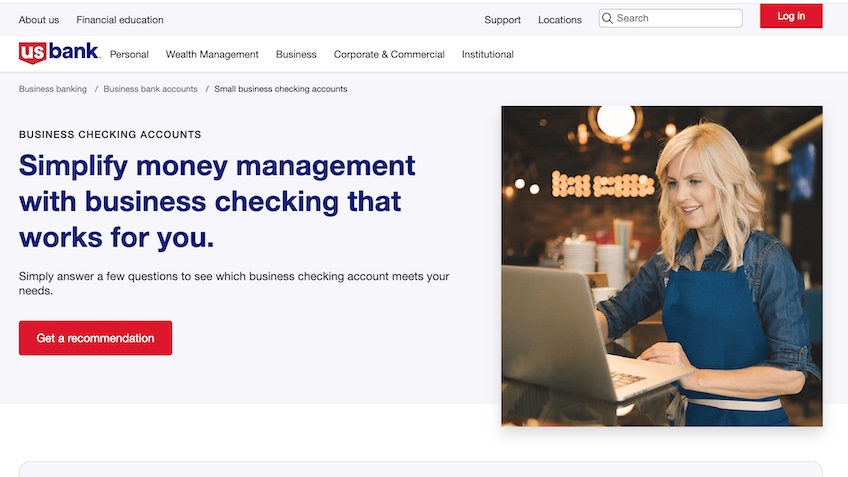Focus the Search input field
The image size is (848, 477).
671,18
